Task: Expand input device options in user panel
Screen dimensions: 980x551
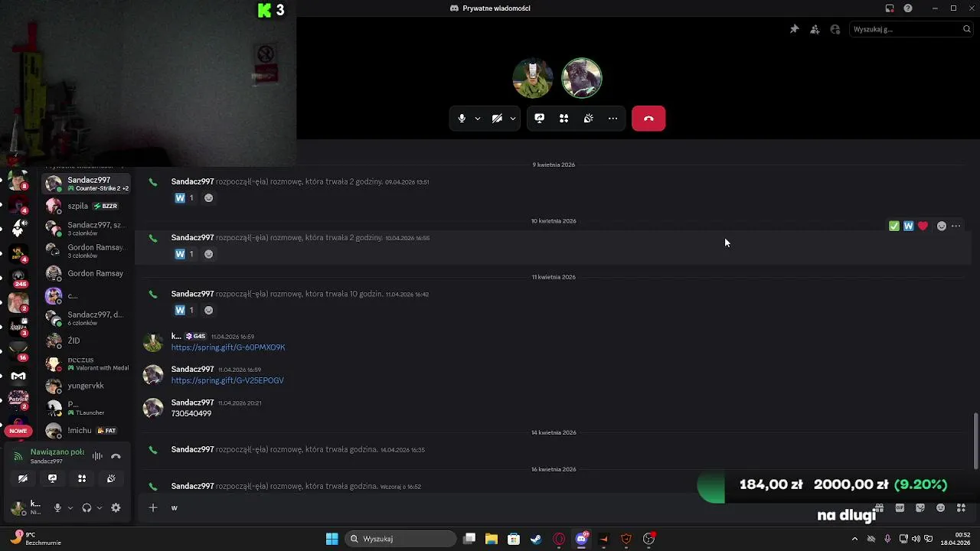Action: click(70, 507)
